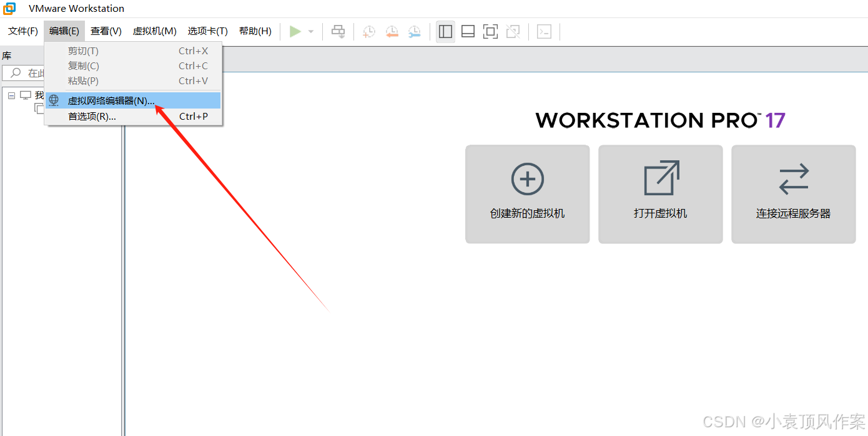Click the library search input field
Screen dimensions: 868x436
[x=24, y=73]
